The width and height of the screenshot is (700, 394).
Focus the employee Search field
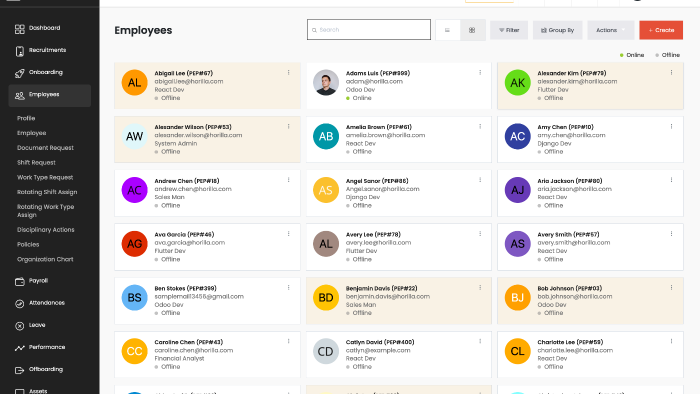point(369,30)
